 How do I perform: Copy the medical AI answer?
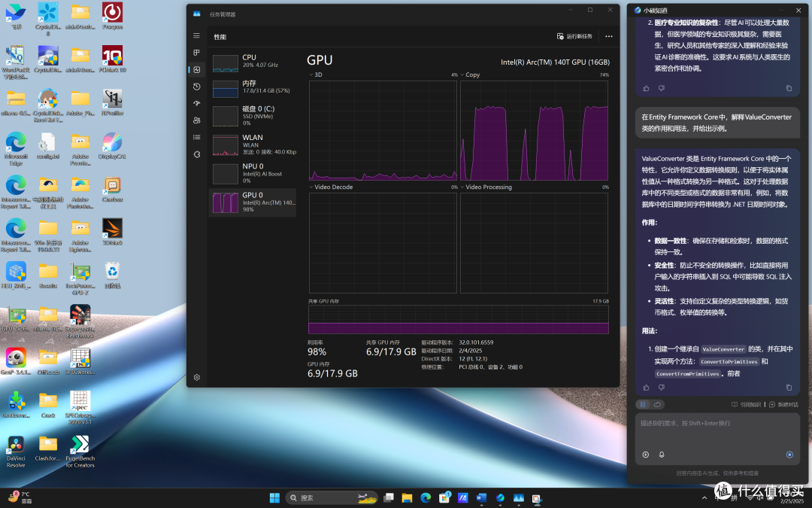pyautogui.click(x=789, y=88)
